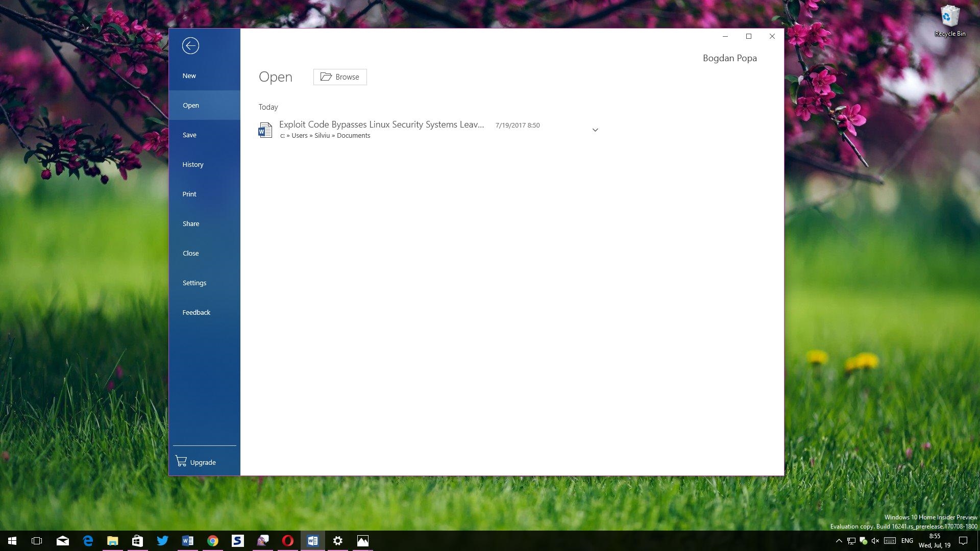Select the New menu item

tap(189, 76)
